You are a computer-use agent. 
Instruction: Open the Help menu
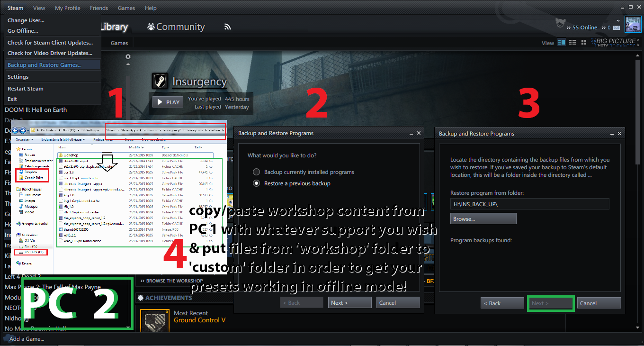[151, 8]
